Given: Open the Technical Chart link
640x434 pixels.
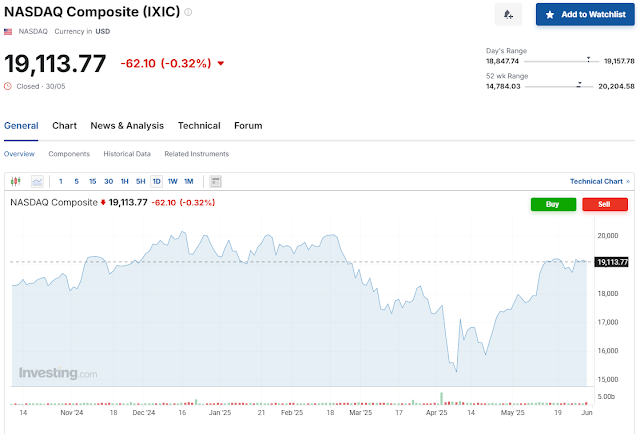Looking at the screenshot, I should [x=600, y=181].
